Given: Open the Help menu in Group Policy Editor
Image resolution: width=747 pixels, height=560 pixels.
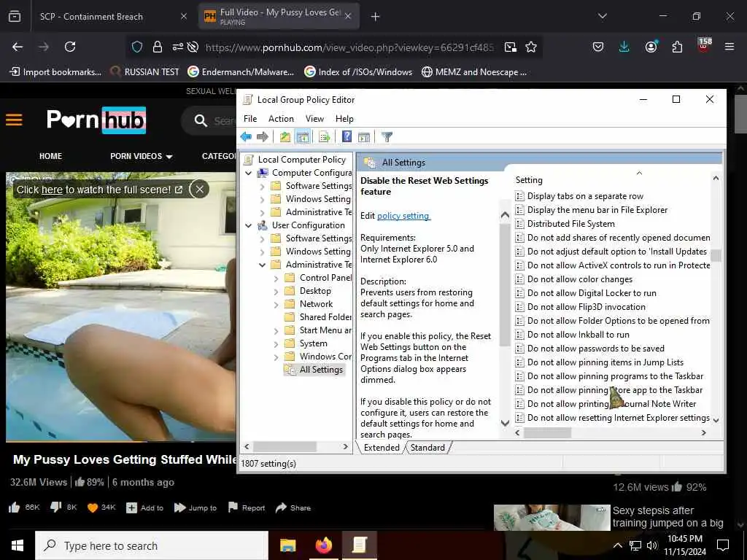Looking at the screenshot, I should click(344, 119).
